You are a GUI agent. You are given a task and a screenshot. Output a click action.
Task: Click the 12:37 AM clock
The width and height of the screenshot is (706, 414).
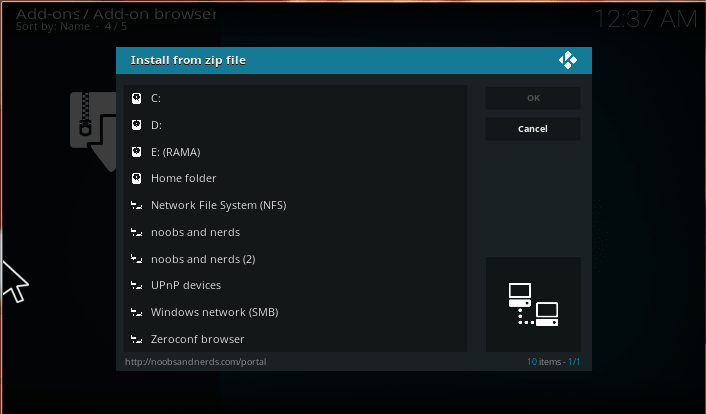[x=646, y=19]
